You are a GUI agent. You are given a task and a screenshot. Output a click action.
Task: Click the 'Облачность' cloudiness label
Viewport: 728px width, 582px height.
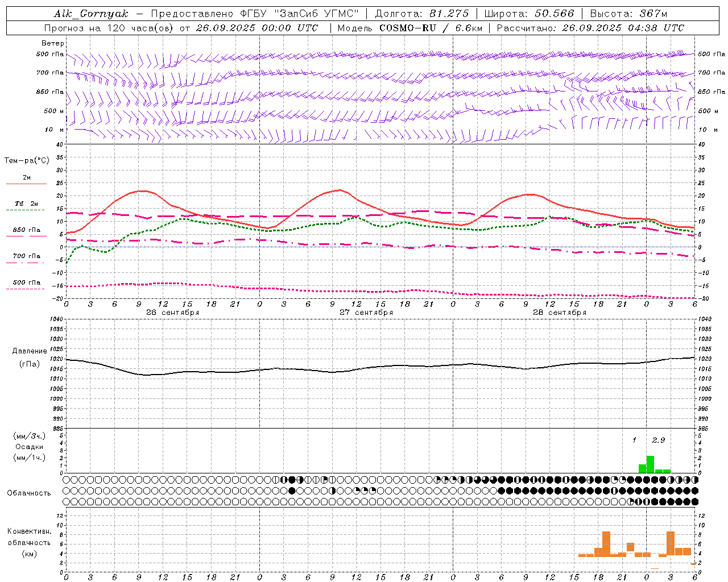[28, 493]
